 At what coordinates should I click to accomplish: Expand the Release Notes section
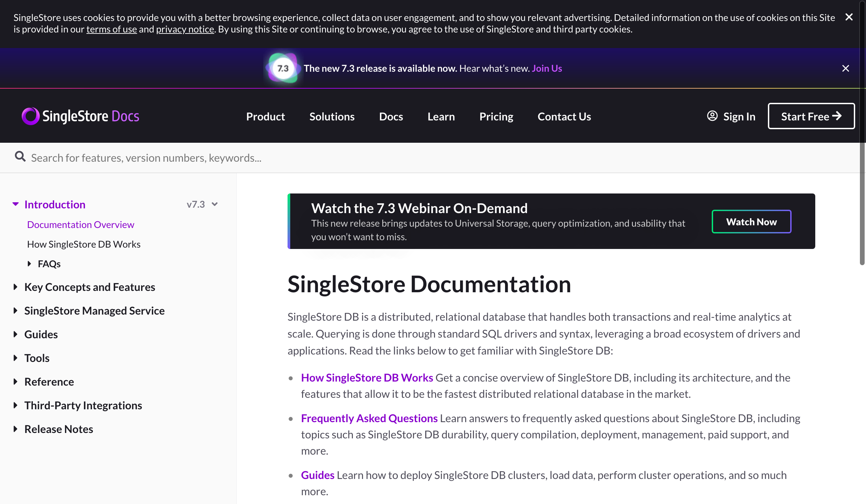16,429
